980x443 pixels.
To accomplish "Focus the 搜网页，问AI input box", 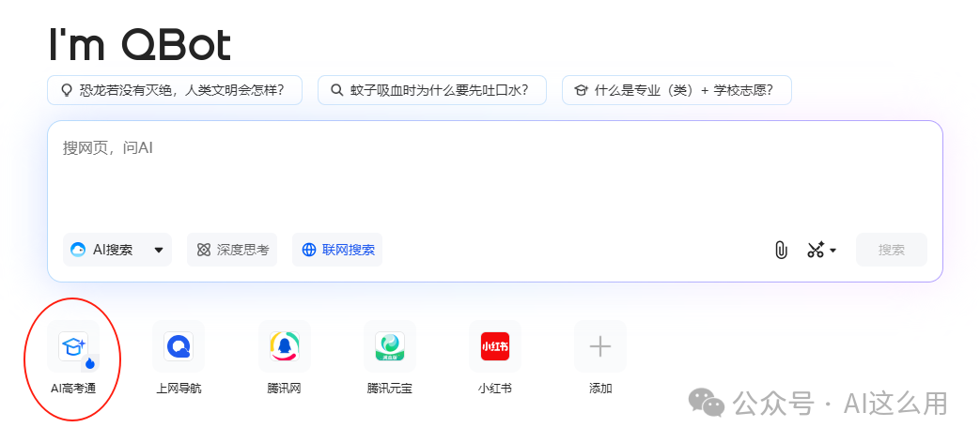I will [494, 178].
